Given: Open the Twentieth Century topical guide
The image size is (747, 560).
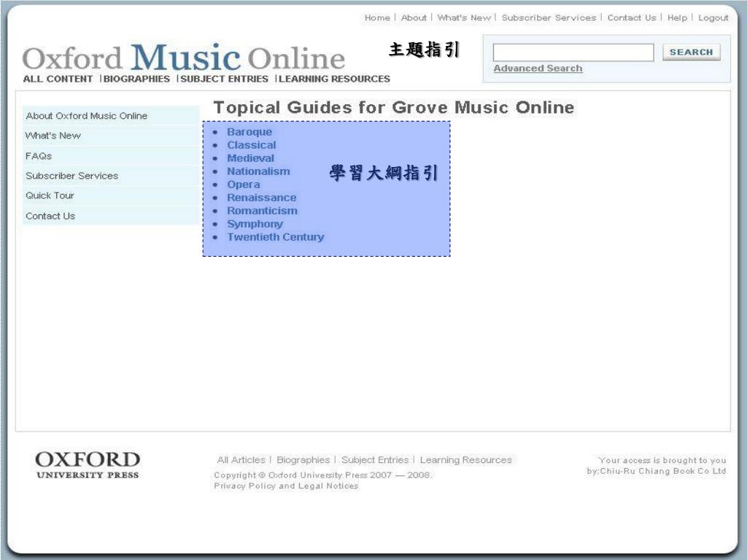Looking at the screenshot, I should 275,237.
